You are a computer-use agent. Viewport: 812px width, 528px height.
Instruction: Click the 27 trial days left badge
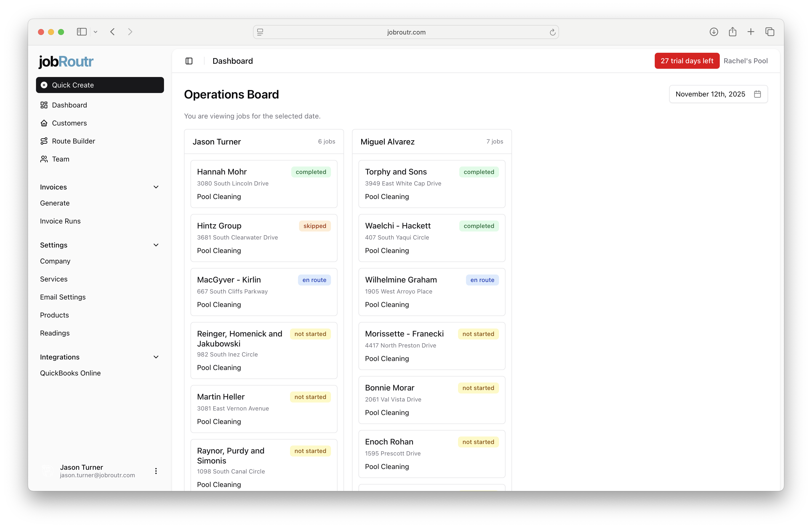[x=687, y=61]
